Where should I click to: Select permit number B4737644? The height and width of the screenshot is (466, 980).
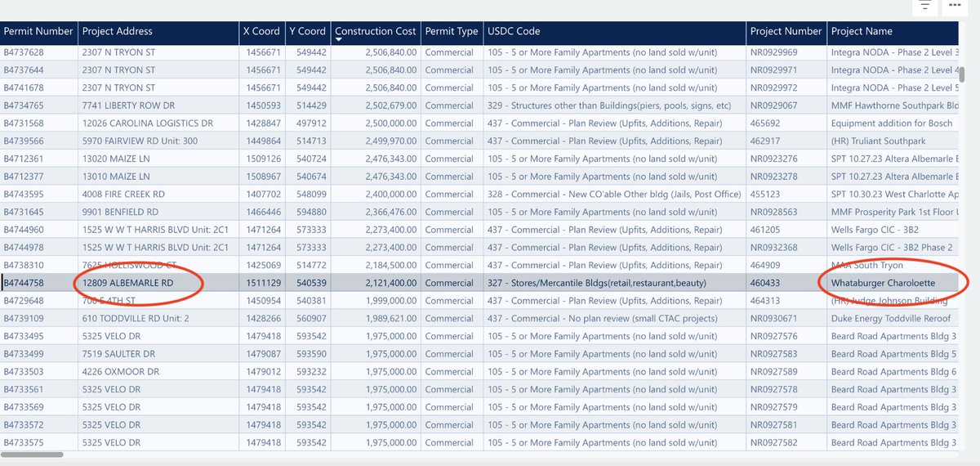click(24, 70)
